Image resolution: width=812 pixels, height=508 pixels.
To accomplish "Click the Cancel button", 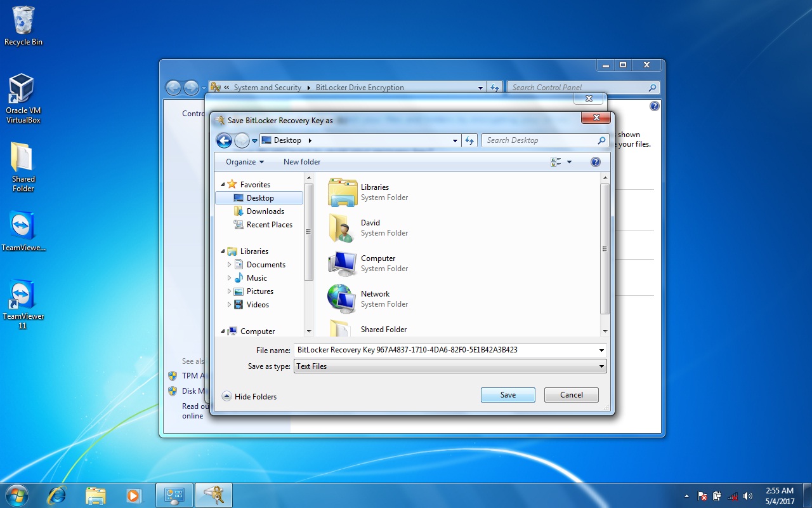I will pos(572,395).
